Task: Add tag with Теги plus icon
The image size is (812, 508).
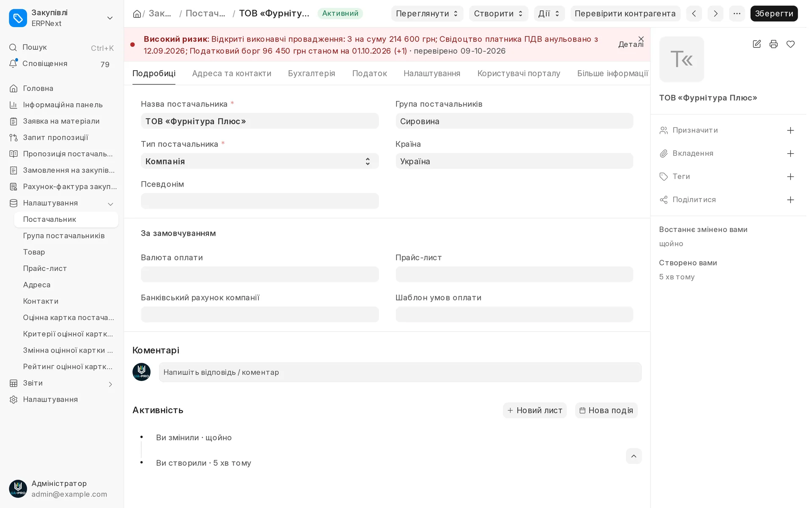Action: 790,177
